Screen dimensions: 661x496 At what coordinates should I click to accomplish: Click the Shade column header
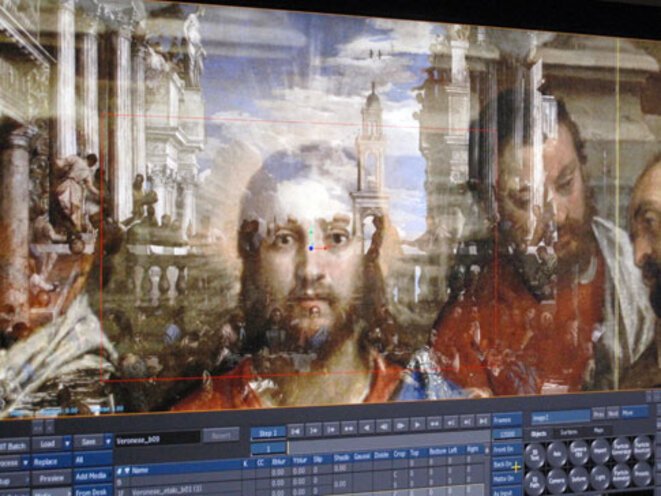341,458
